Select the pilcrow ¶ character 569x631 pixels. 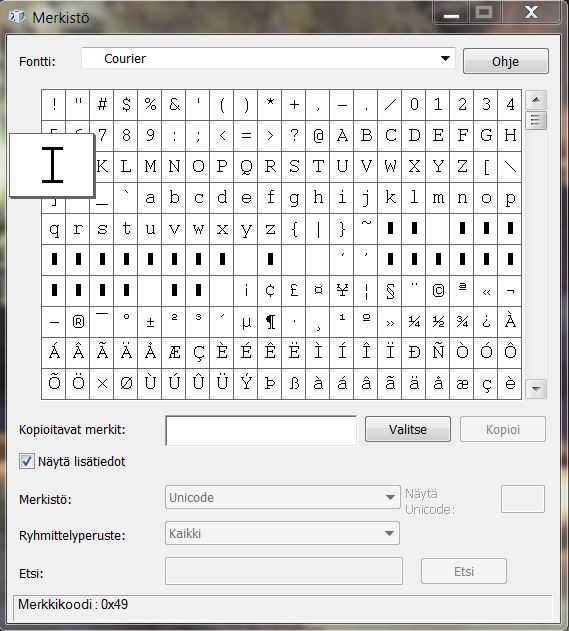click(270, 322)
